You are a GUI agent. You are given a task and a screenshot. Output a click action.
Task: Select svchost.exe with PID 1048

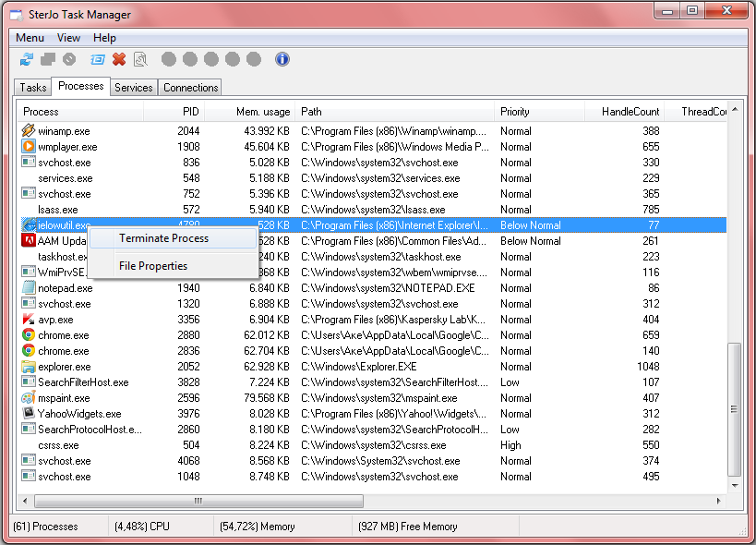(373, 476)
